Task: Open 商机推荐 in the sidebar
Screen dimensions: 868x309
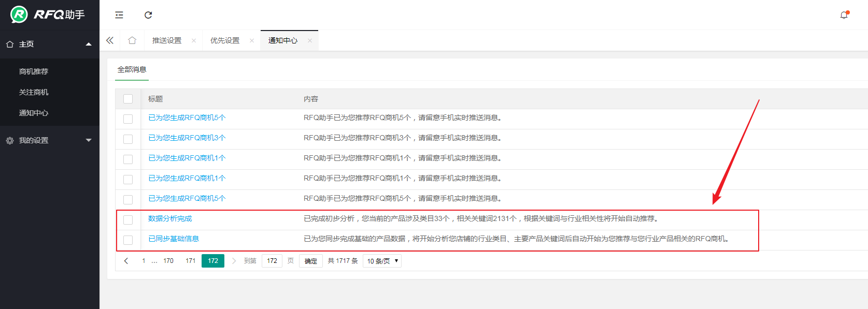Action: [34, 71]
